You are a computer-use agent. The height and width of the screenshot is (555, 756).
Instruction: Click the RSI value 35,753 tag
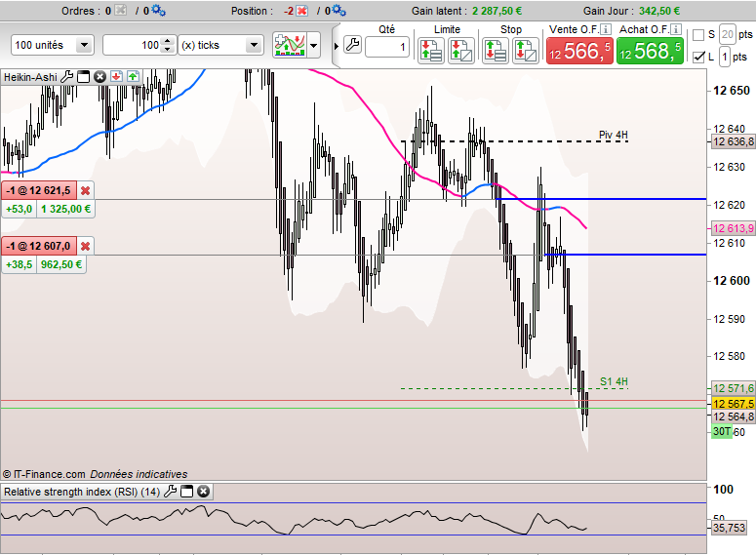[729, 528]
